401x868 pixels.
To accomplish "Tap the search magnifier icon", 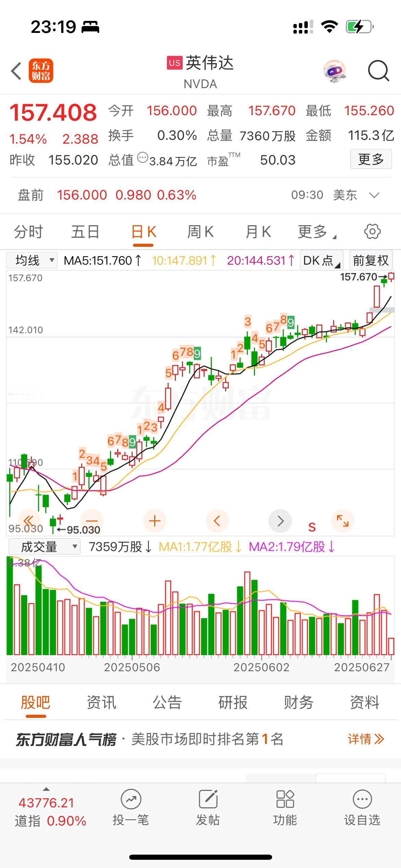I will (x=378, y=71).
